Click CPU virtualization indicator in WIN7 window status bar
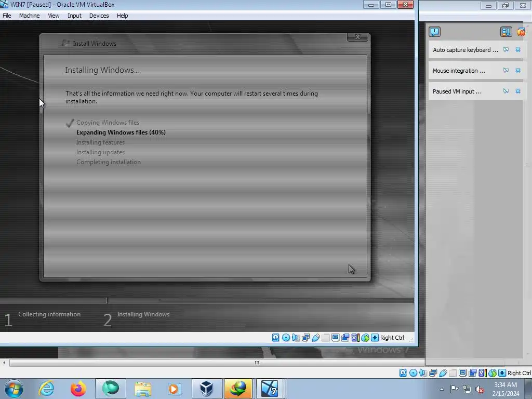 tap(355, 338)
